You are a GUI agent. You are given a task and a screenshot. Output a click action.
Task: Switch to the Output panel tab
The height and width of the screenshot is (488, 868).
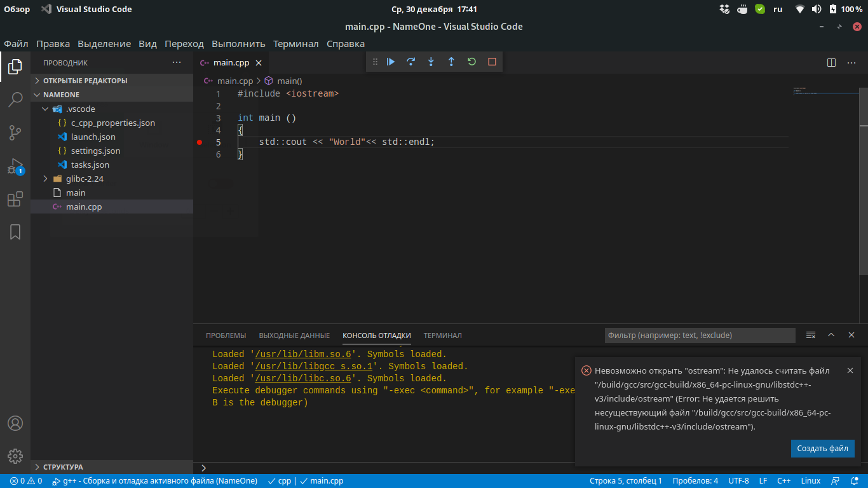pyautogui.click(x=294, y=335)
